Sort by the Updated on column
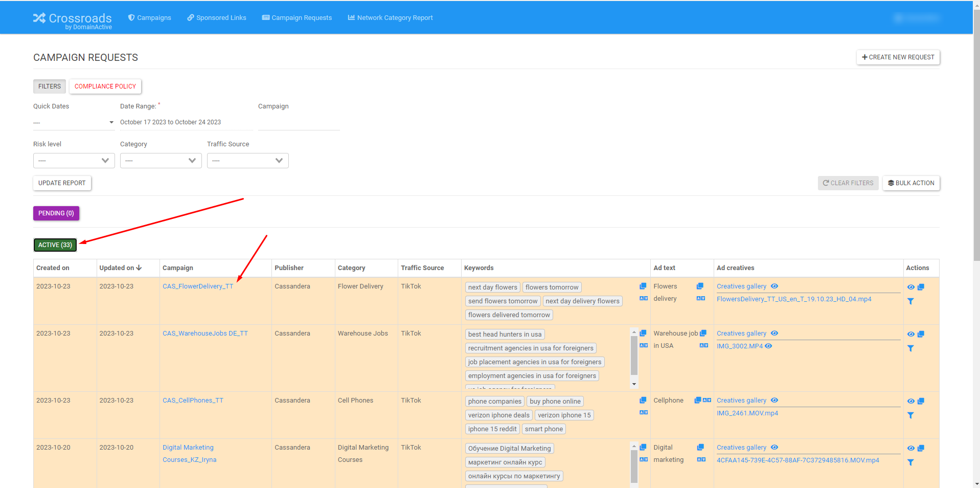Screen dimensions: 980x488 pos(120,268)
